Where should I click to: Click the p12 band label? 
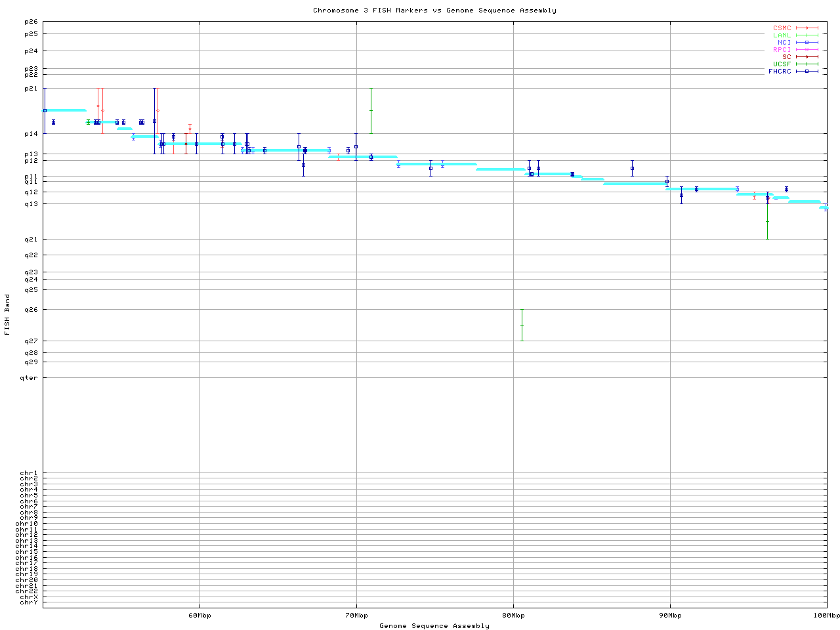[31, 161]
